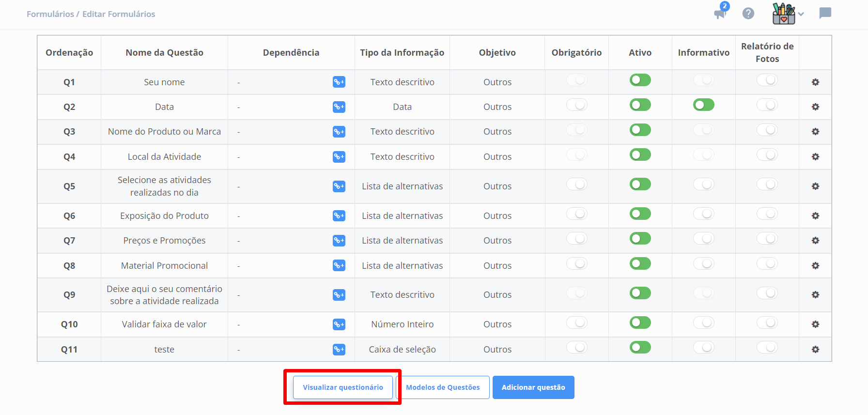Toggle Relatório de Fotos for Q8

click(x=767, y=264)
